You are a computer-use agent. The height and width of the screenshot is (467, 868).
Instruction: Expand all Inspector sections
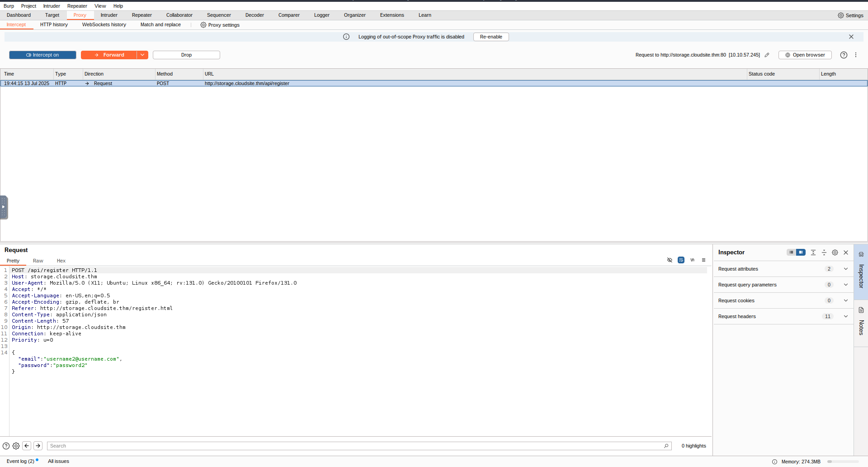813,253
